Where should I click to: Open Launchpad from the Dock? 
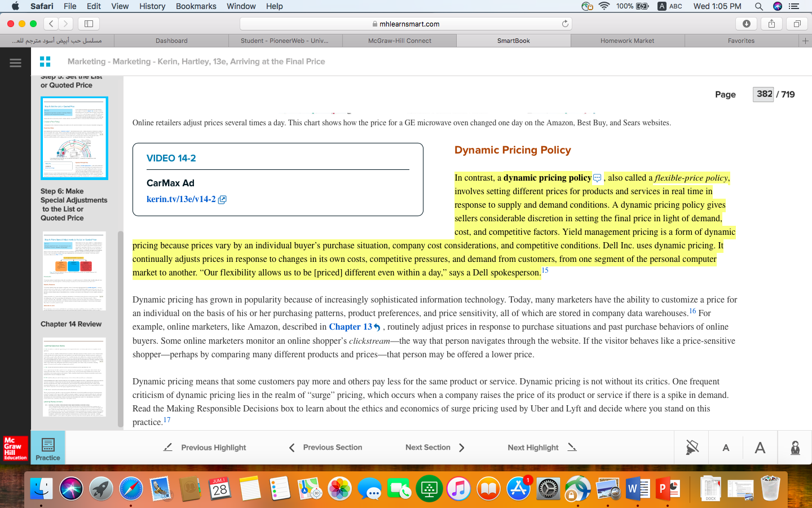pyautogui.click(x=101, y=489)
